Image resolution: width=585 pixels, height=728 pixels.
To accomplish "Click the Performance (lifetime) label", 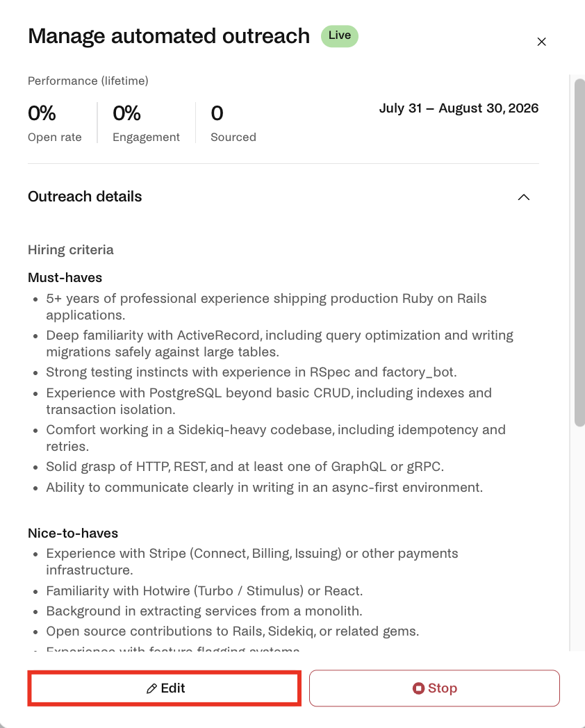I will tap(88, 81).
